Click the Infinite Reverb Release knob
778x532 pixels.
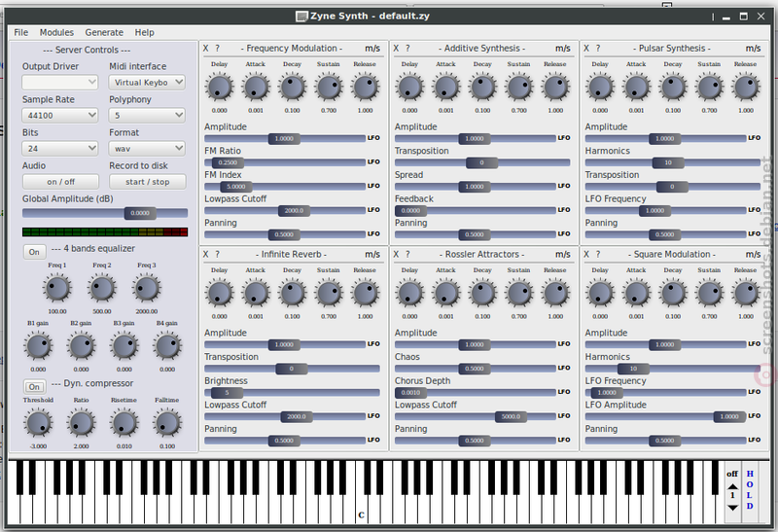pyautogui.click(x=366, y=293)
